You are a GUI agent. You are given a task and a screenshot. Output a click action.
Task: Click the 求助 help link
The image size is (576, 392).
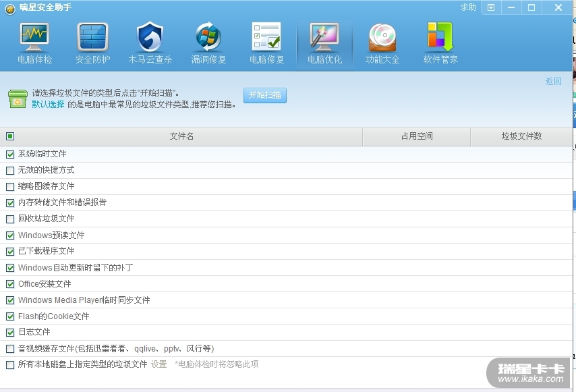pos(468,7)
